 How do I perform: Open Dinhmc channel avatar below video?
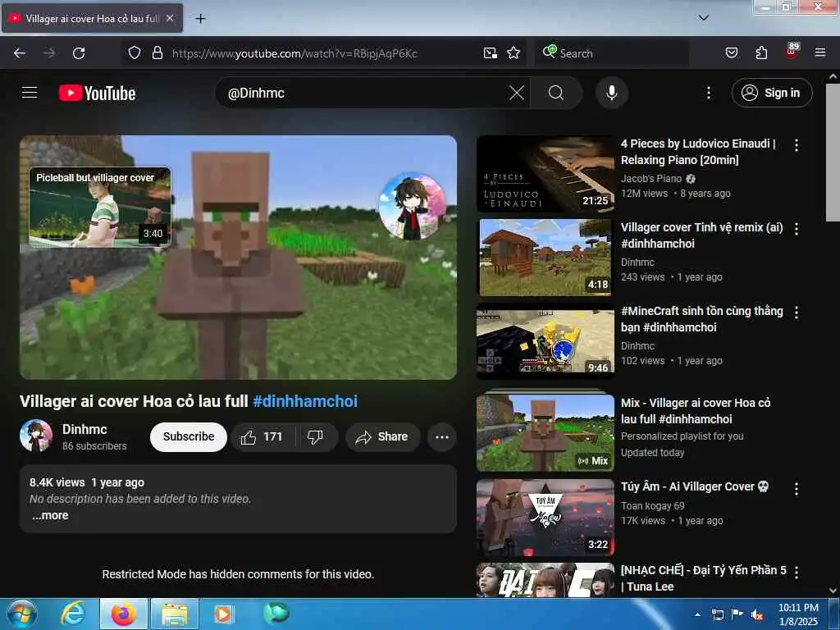point(36,436)
